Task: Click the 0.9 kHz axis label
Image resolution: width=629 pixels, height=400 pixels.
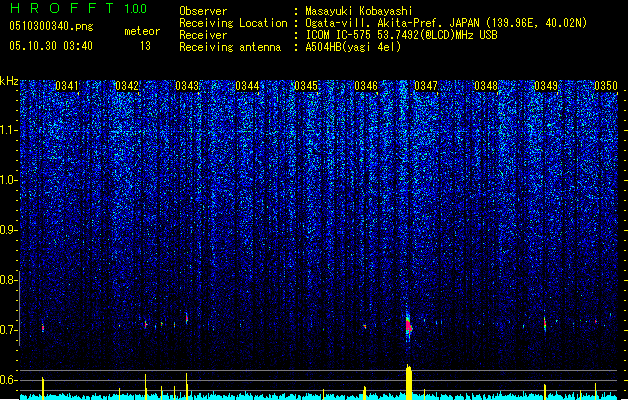Action: pyautogui.click(x=9, y=230)
